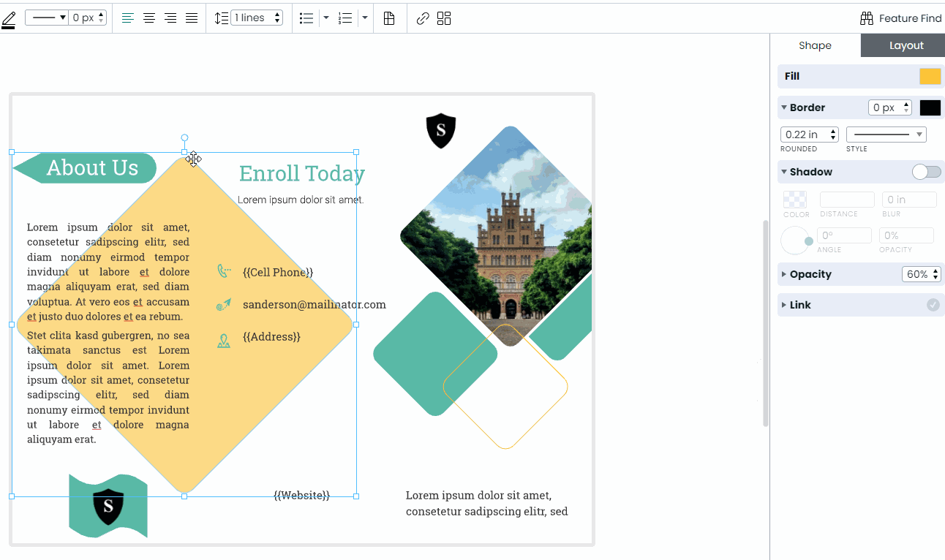Select the Shape tab
The image size is (945, 560).
(815, 45)
